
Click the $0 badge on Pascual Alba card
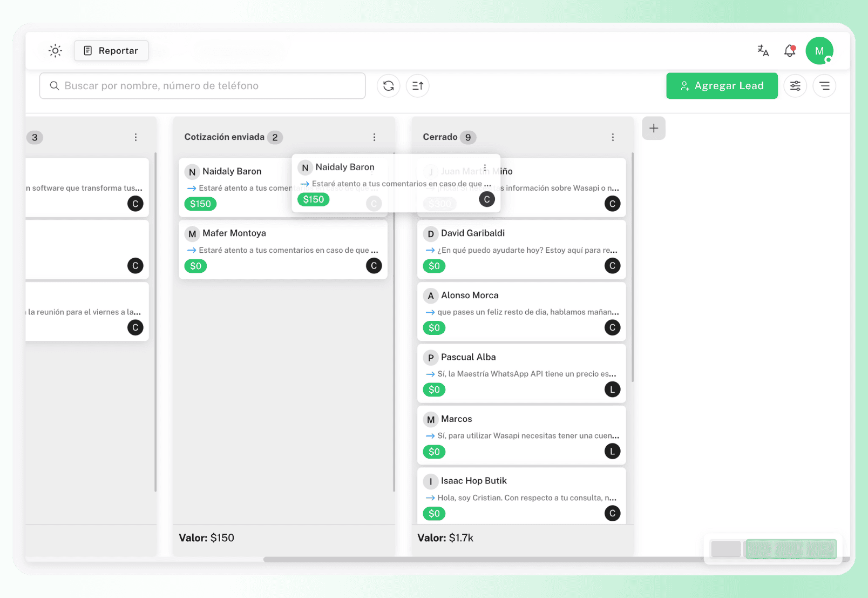coord(434,389)
